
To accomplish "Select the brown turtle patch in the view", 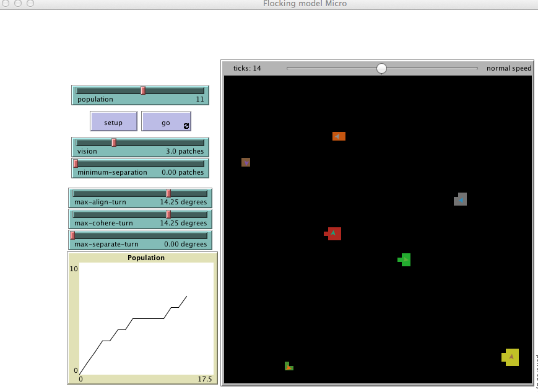I will point(246,162).
